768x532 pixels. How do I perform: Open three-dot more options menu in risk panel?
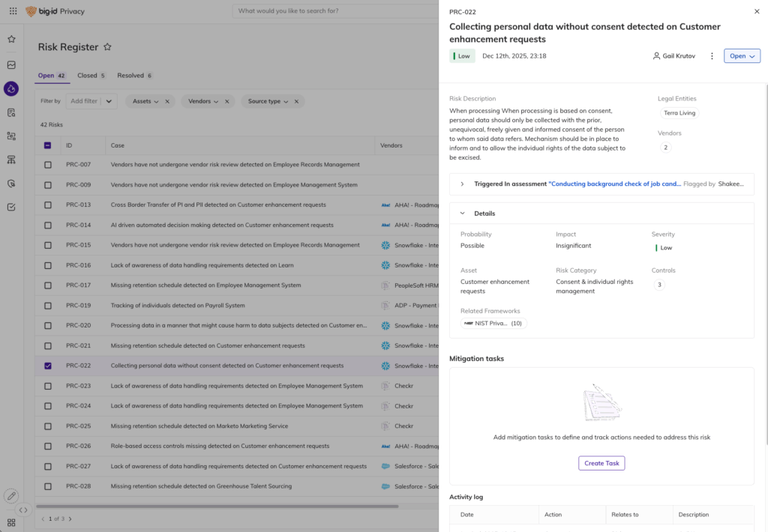[712, 56]
